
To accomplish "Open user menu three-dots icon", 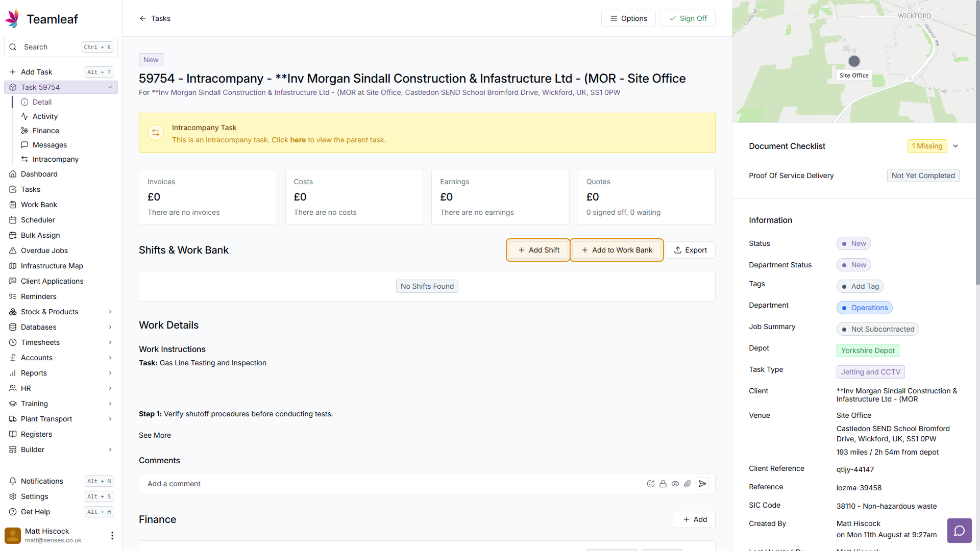I will [x=112, y=535].
